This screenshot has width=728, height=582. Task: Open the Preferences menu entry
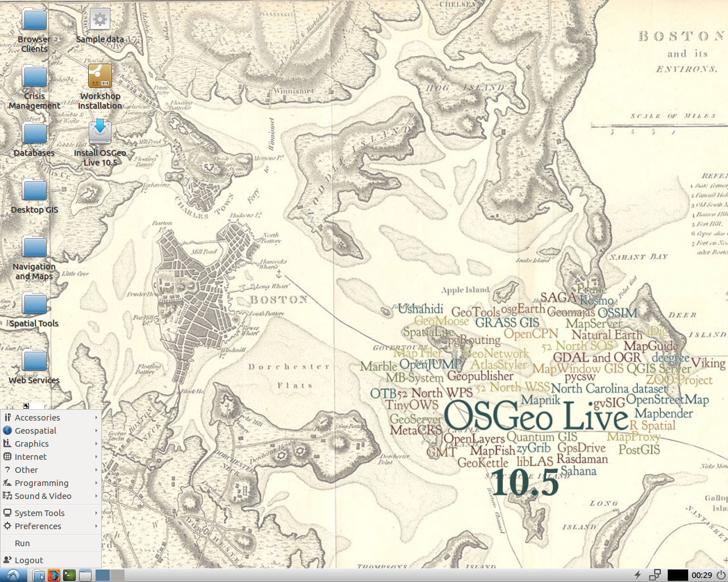(51, 526)
